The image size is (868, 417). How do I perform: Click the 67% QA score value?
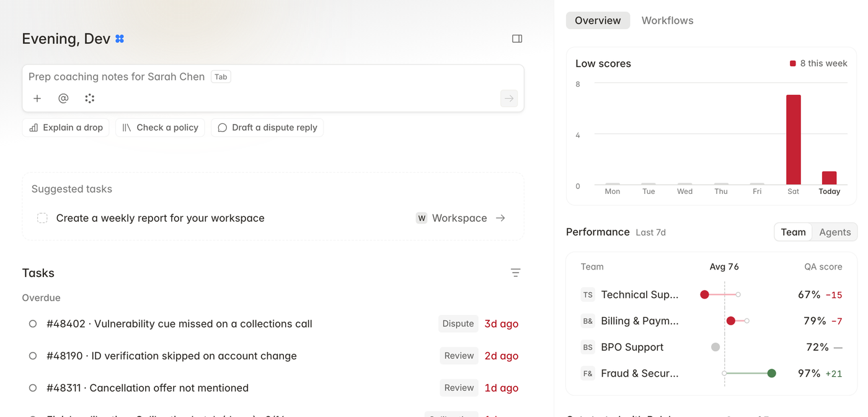809,295
